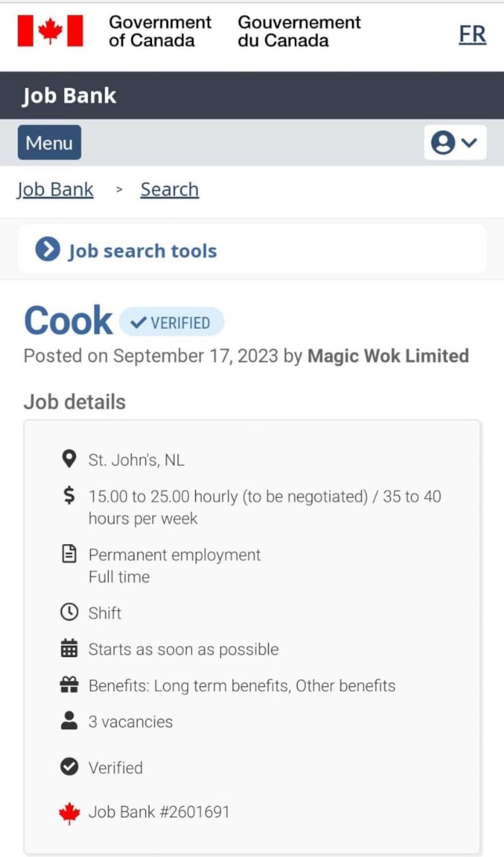This screenshot has height=857, width=504.
Task: Click the start date calendar icon
Action: pos(69,649)
